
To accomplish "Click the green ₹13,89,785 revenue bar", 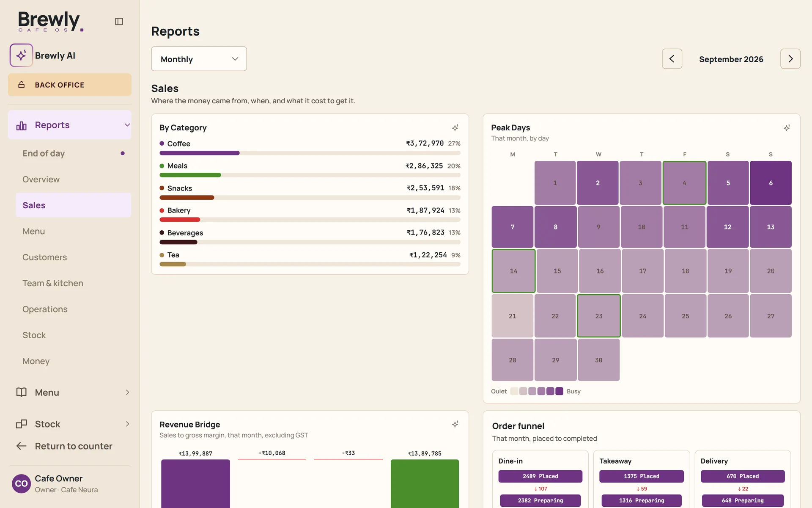I will 425,483.
